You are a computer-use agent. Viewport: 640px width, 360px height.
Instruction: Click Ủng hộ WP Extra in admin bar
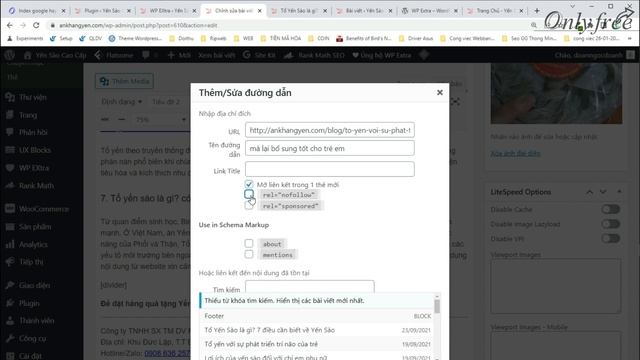coord(382,55)
